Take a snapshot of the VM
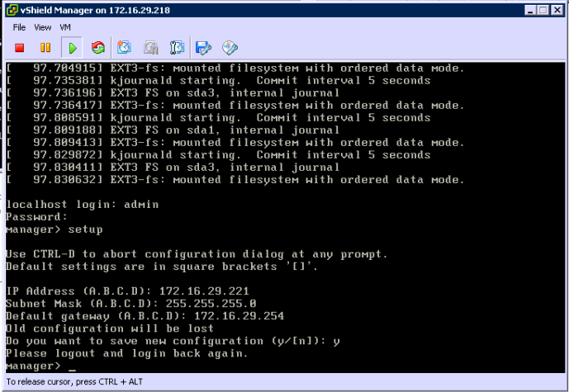Screen dimensions: 569x392 click(x=125, y=47)
